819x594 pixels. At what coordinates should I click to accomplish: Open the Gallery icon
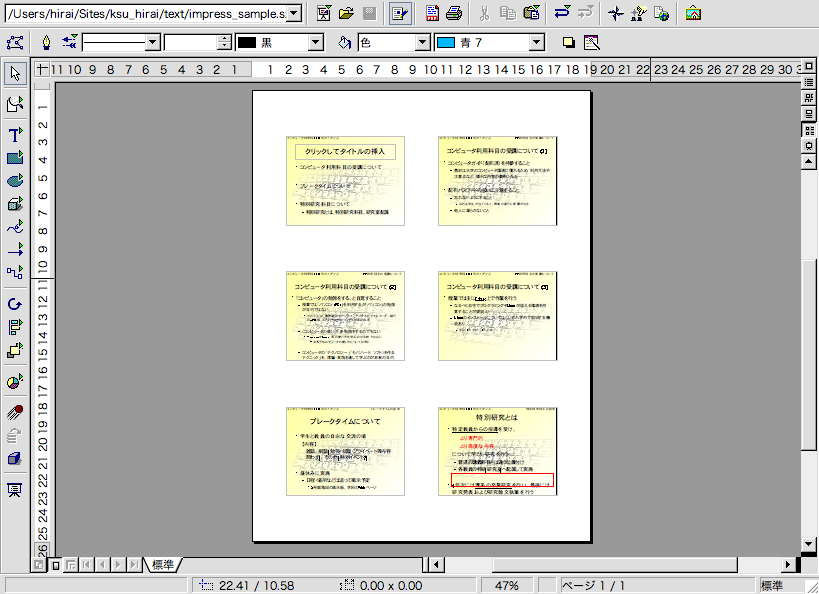pyautogui.click(x=693, y=14)
